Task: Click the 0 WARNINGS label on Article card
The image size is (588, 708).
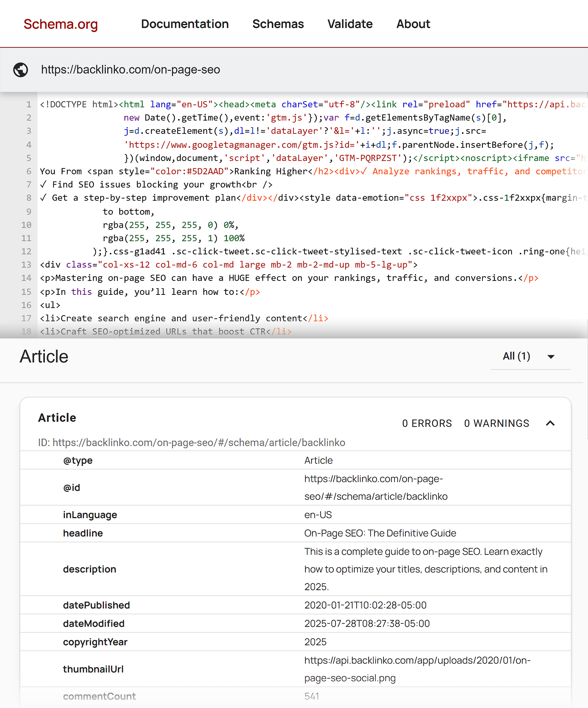Action: tap(496, 423)
